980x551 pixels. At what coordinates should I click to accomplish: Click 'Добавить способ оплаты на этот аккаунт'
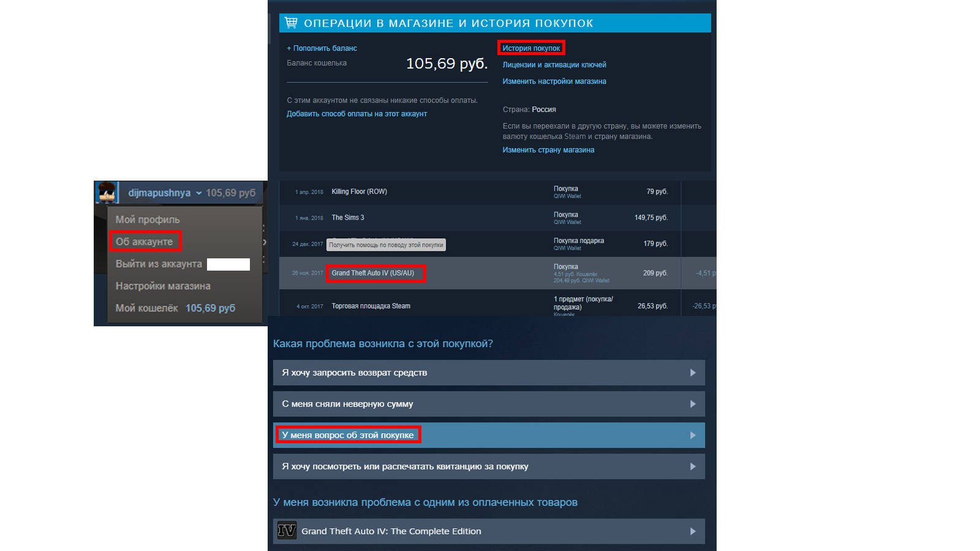pos(356,113)
